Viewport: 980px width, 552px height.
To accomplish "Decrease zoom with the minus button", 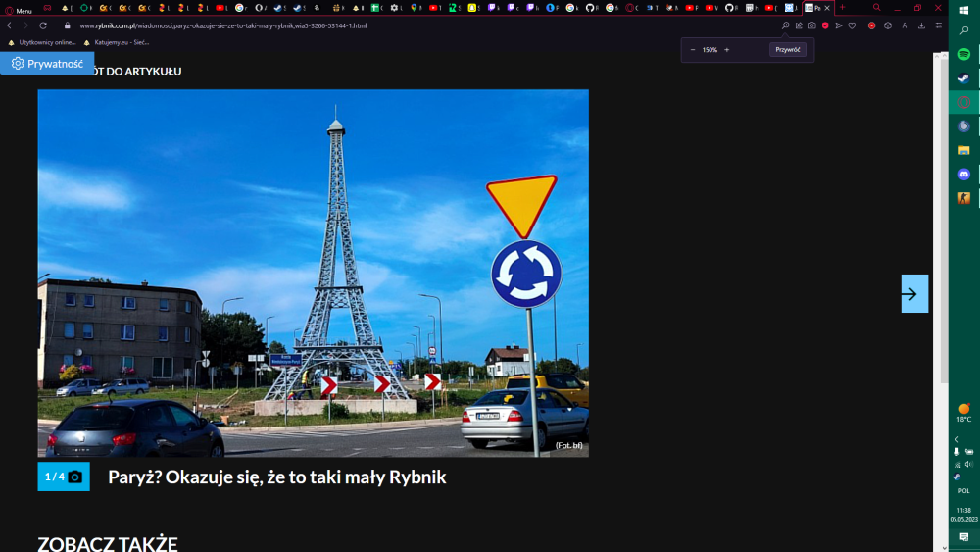I will pyautogui.click(x=693, y=49).
